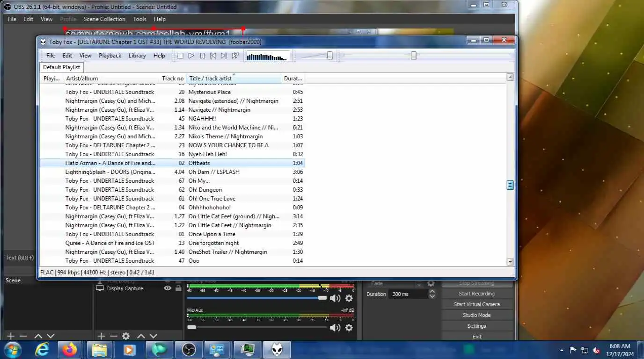The image size is (644, 359).
Task: Toggle Display Capture visibility eye in OBS
Action: point(168,288)
